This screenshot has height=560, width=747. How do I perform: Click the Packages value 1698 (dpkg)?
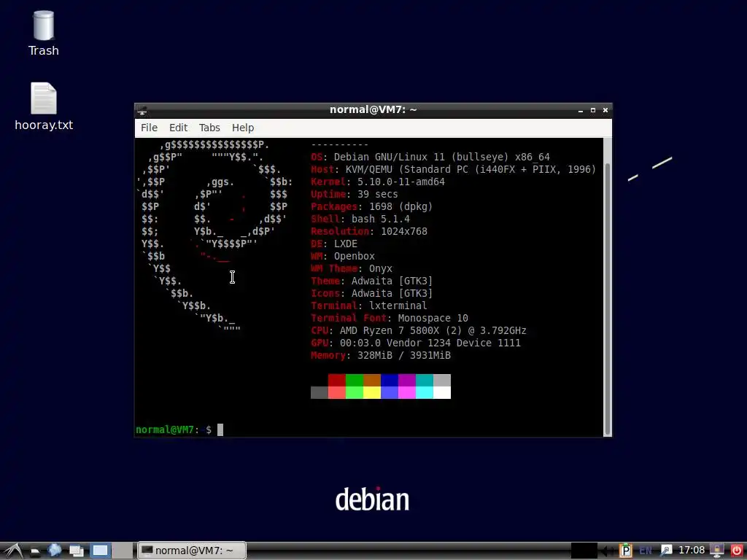click(401, 206)
